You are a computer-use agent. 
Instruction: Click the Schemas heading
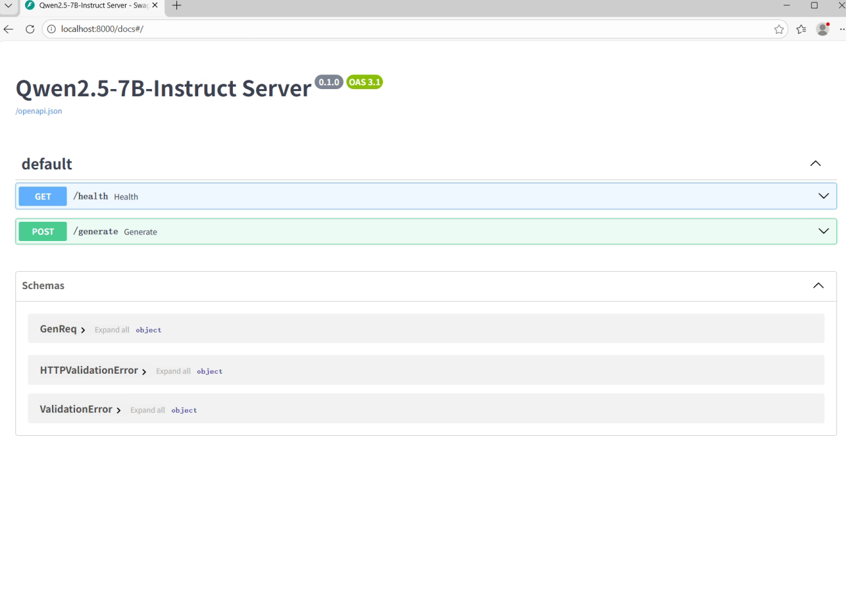point(43,286)
